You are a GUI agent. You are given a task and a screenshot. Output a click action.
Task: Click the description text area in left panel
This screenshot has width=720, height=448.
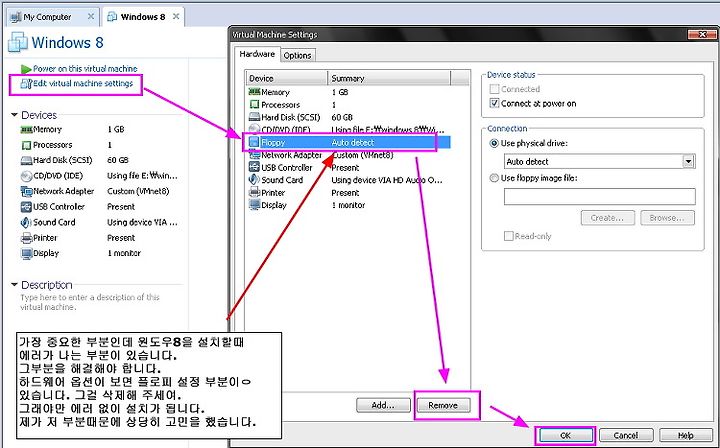(x=90, y=302)
